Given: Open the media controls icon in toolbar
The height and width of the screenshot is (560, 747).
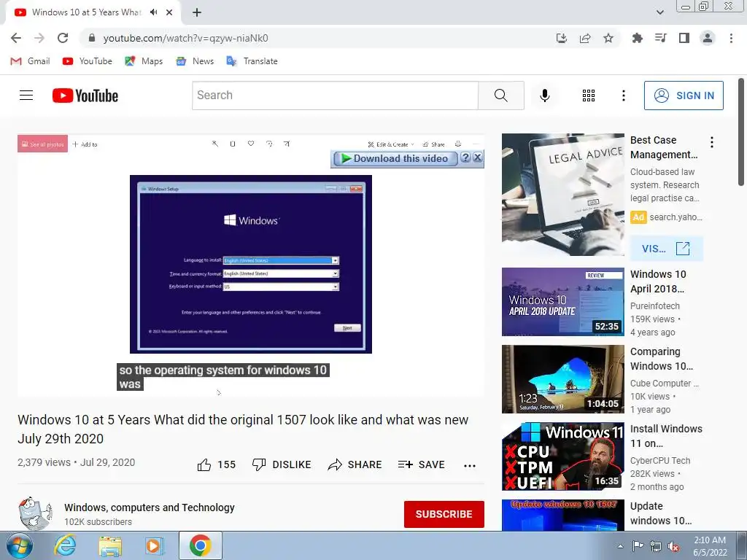Looking at the screenshot, I should 661,38.
